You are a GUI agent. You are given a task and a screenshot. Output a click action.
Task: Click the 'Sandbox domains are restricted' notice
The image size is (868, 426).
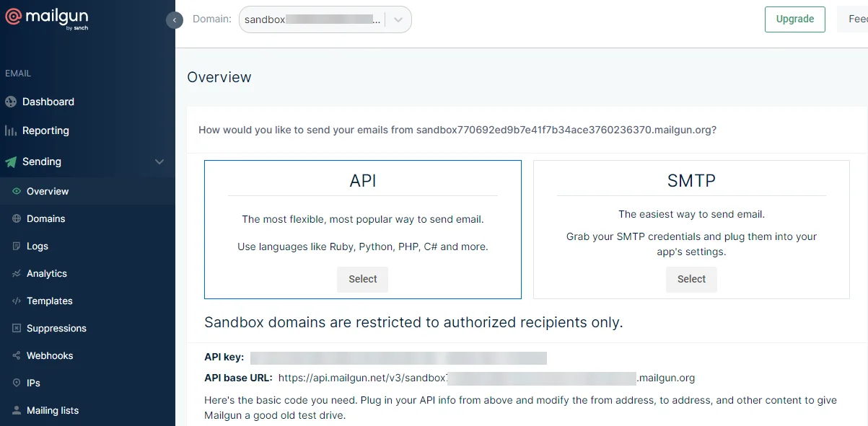coord(413,322)
